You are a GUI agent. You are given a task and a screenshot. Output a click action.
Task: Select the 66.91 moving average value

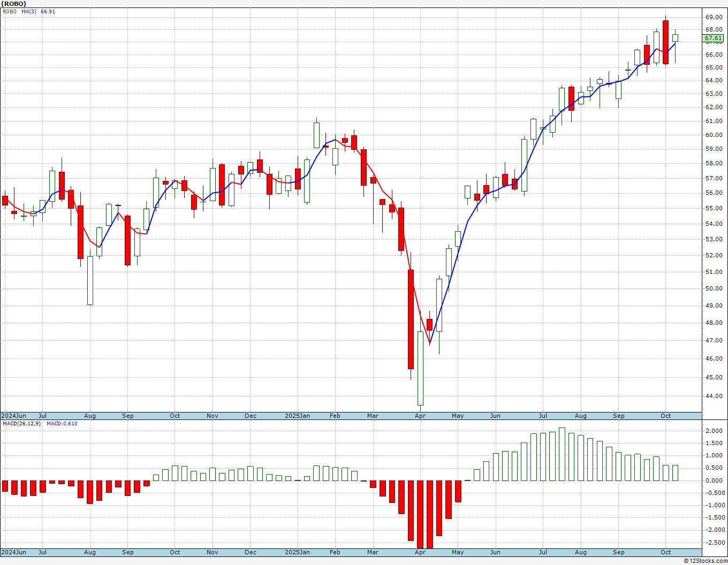pos(48,11)
